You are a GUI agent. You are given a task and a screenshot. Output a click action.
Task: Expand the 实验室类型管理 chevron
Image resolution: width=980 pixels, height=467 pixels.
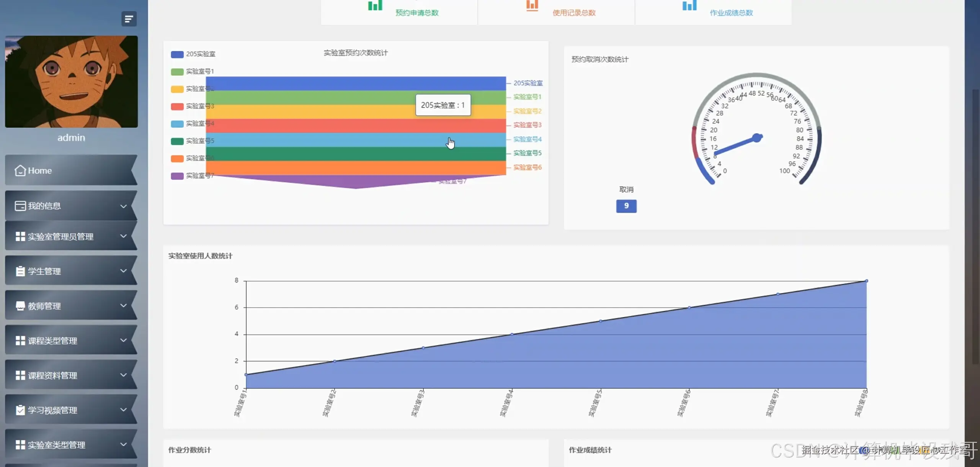(x=123, y=444)
